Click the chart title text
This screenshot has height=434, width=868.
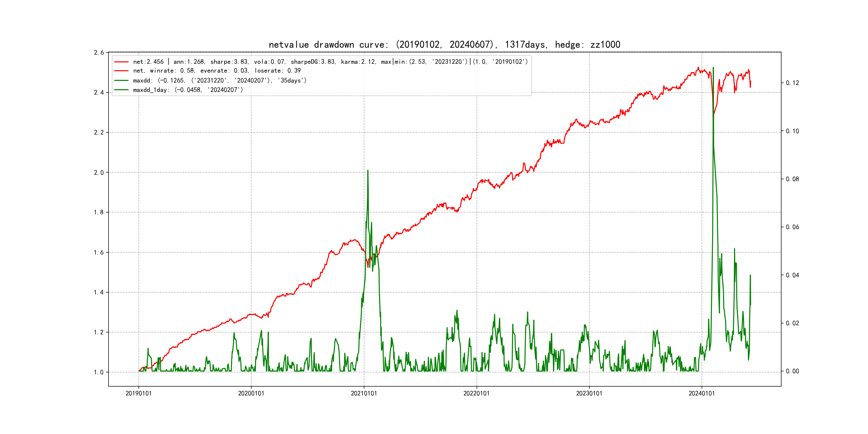[444, 44]
